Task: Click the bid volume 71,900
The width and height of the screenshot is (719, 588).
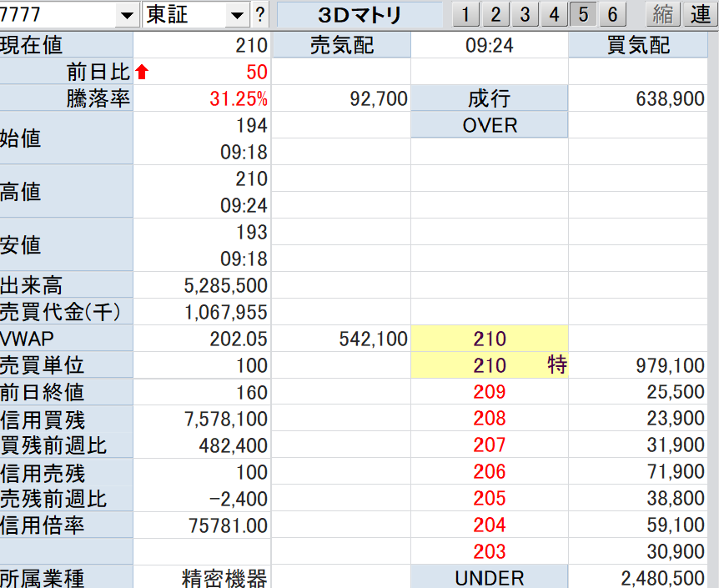Action: 676,471
